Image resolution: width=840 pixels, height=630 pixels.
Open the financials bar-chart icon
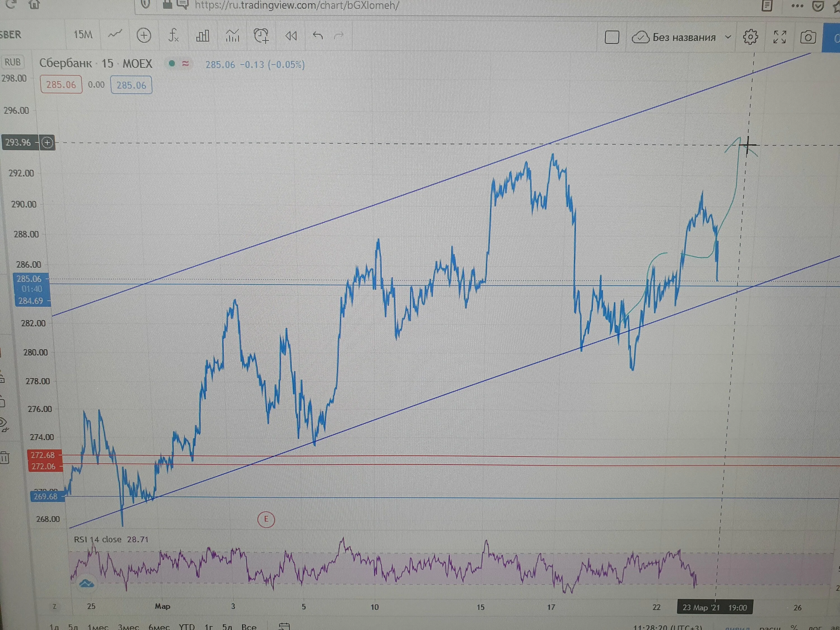pos(202,36)
